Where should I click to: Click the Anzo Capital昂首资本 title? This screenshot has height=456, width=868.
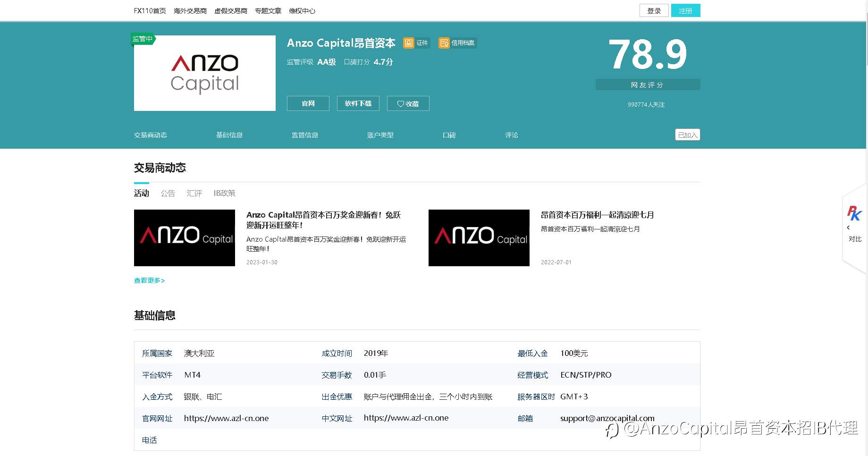[341, 43]
